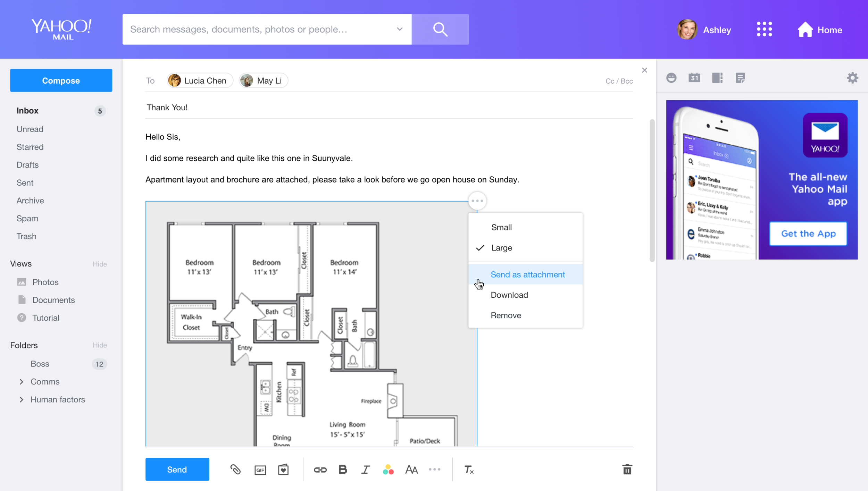The height and width of the screenshot is (491, 868).
Task: Click the paperclip attach file icon
Action: coord(235,469)
